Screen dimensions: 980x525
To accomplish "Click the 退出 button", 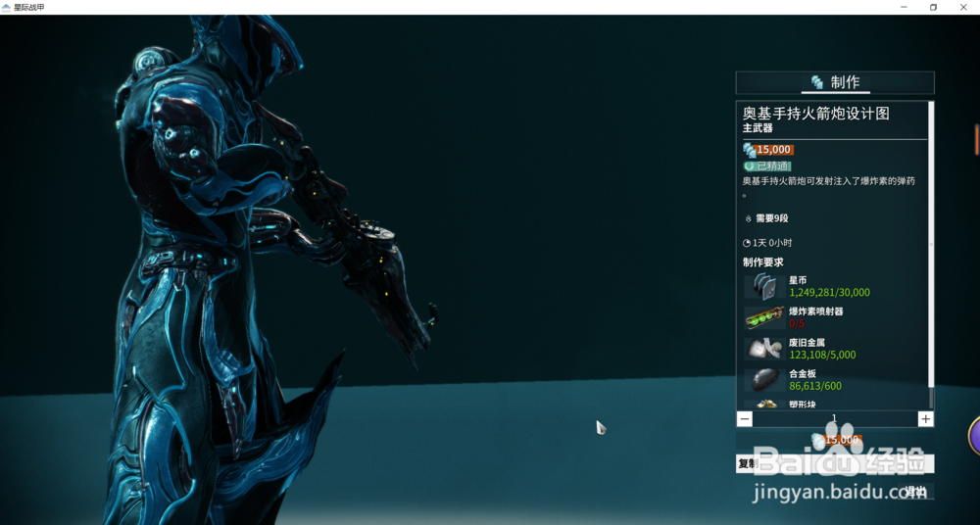I will pos(916,492).
